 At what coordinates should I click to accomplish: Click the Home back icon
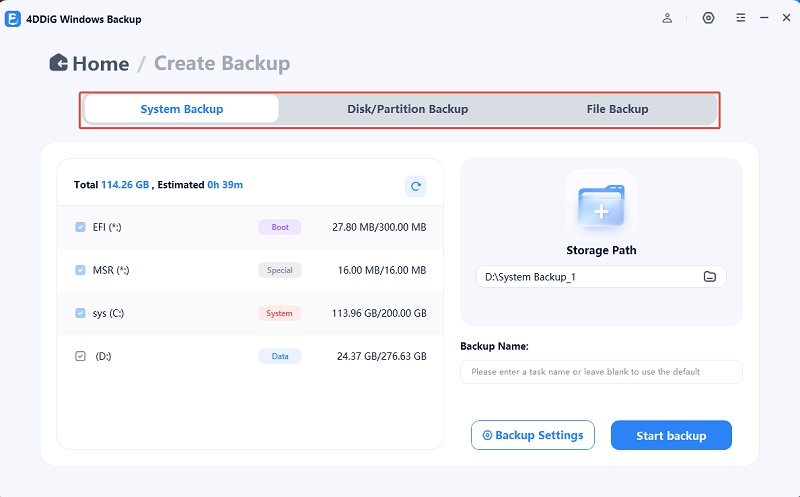(59, 63)
